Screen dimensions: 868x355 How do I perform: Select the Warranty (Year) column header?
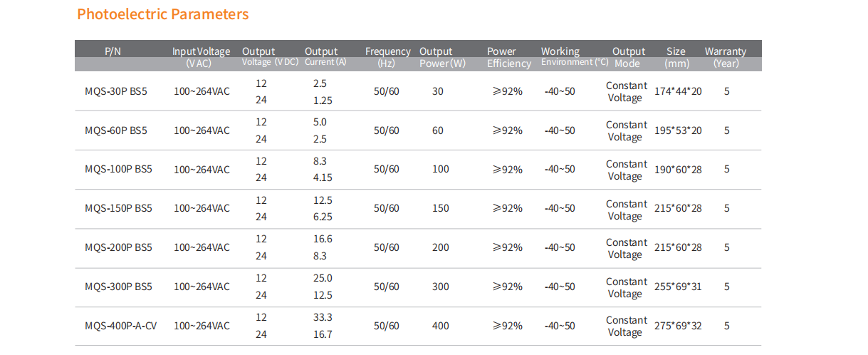coord(725,57)
